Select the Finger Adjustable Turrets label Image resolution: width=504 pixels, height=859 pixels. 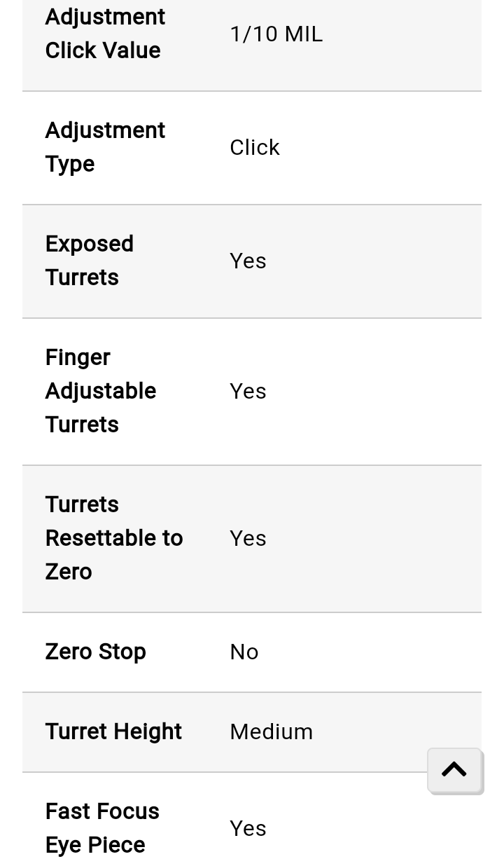click(x=101, y=391)
